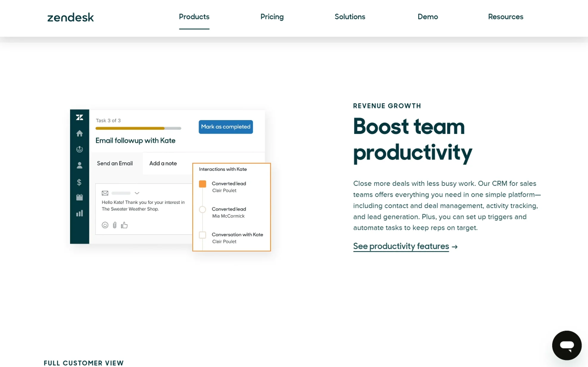Image resolution: width=588 pixels, height=367 pixels.
Task: Click the arrow after productivity features
Action: pos(455,247)
